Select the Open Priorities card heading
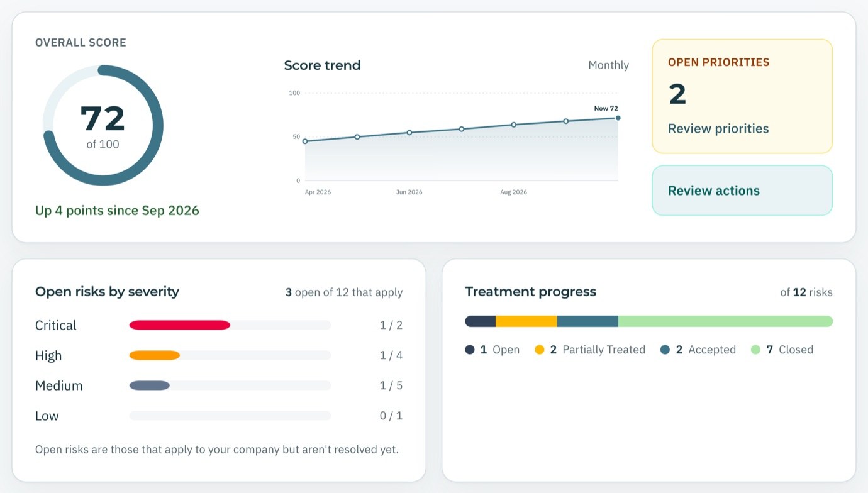 tap(719, 62)
